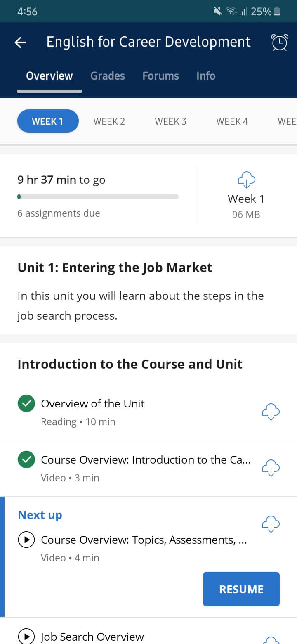Tap green checkmark for Course Overview: Introduction

tap(26, 460)
